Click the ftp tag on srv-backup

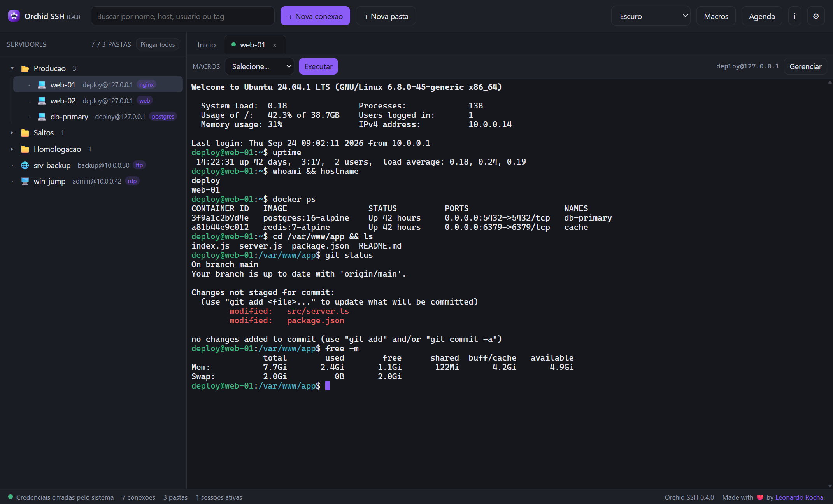139,165
